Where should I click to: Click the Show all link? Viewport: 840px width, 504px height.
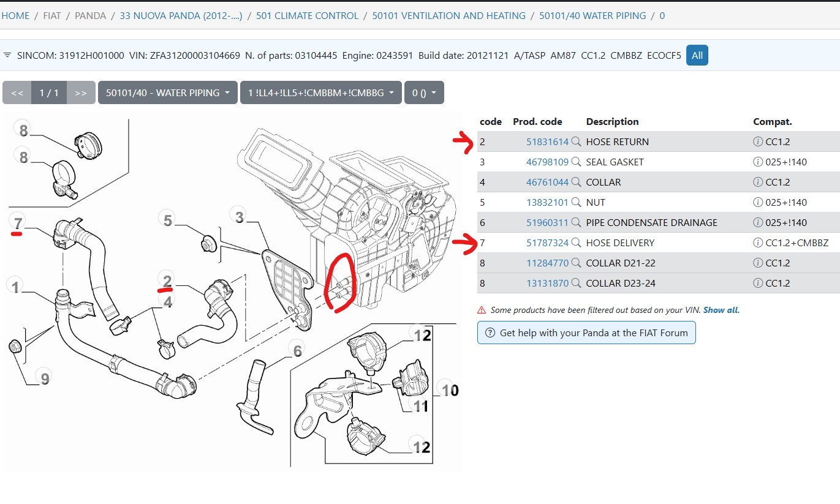coord(721,310)
